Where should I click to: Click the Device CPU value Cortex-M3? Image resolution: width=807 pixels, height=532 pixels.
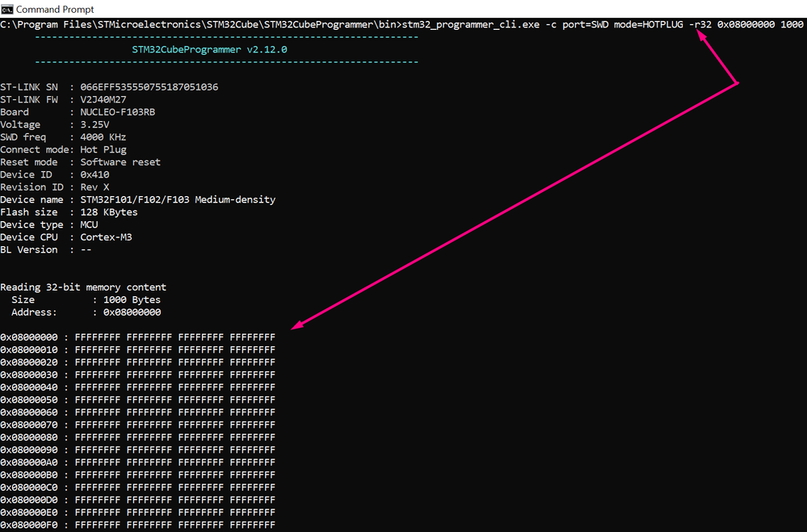tap(106, 237)
